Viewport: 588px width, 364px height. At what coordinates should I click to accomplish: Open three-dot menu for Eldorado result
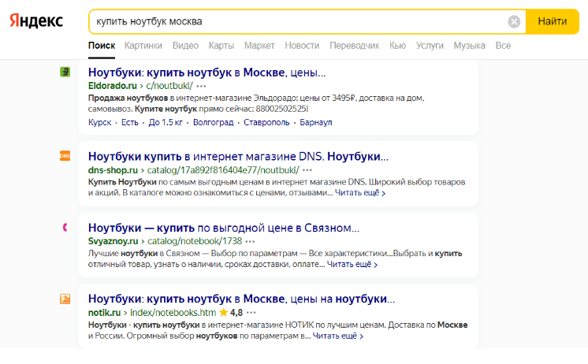[202, 85]
